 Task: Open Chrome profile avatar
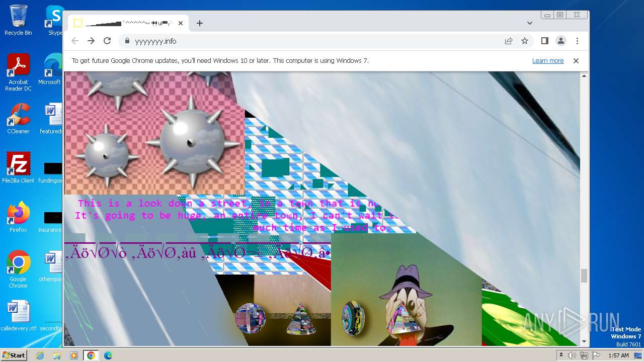point(561,41)
